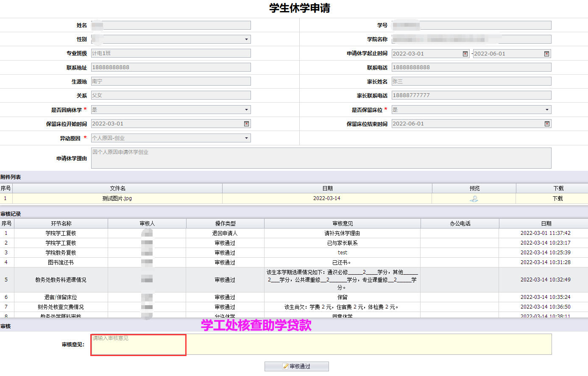This screenshot has width=588, height=376.
Task: Open the 是否保留床位 dropdown
Action: tap(547, 110)
